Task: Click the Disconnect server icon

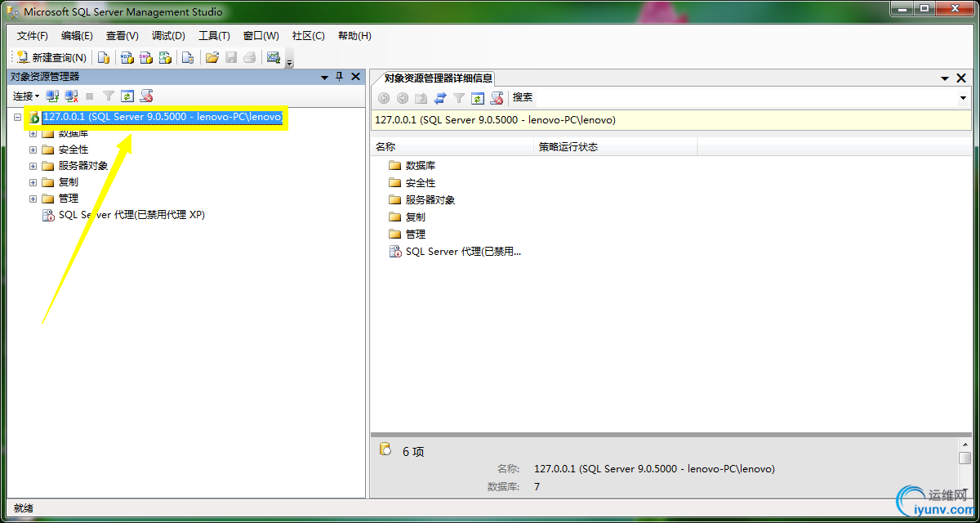Action: click(72, 96)
